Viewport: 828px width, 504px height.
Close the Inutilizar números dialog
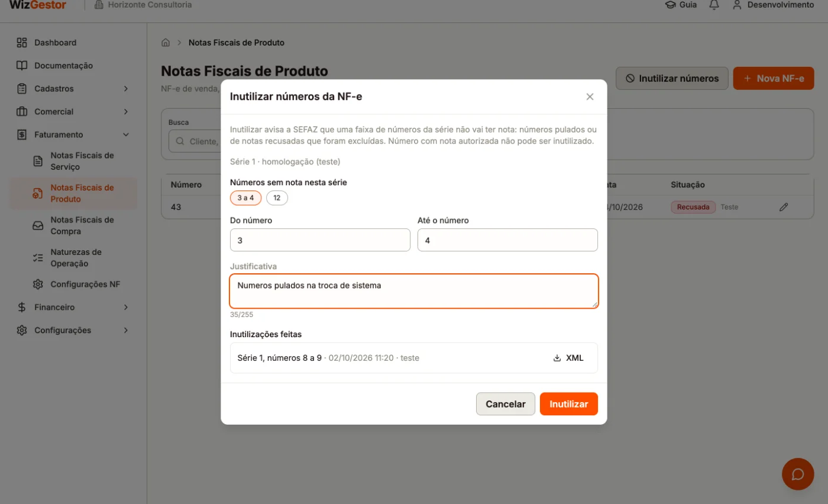pos(590,97)
